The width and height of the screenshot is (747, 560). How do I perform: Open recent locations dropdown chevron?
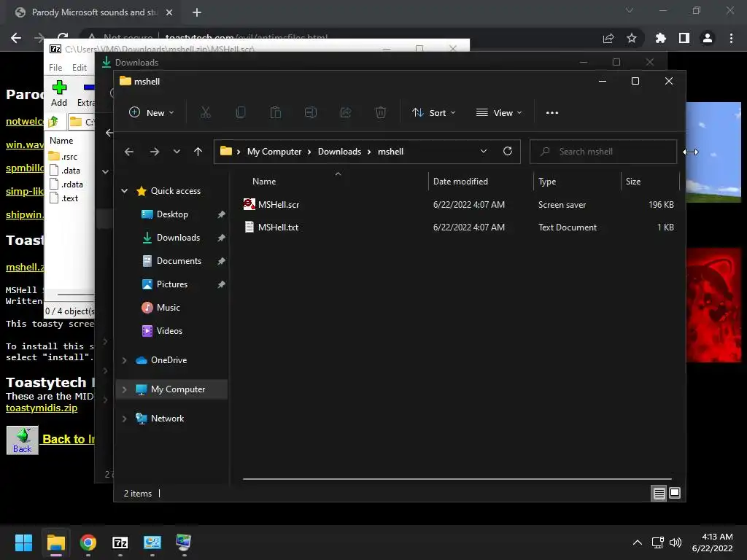[x=177, y=152]
